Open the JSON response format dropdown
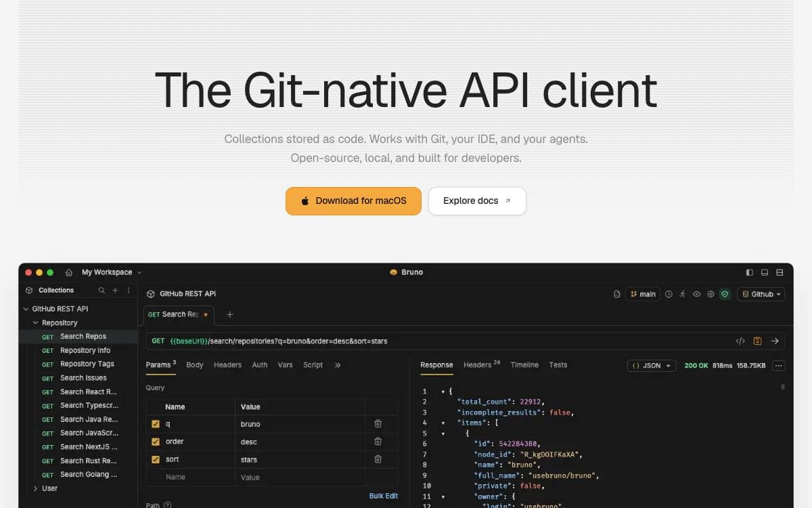Image resolution: width=812 pixels, height=508 pixels. (652, 366)
